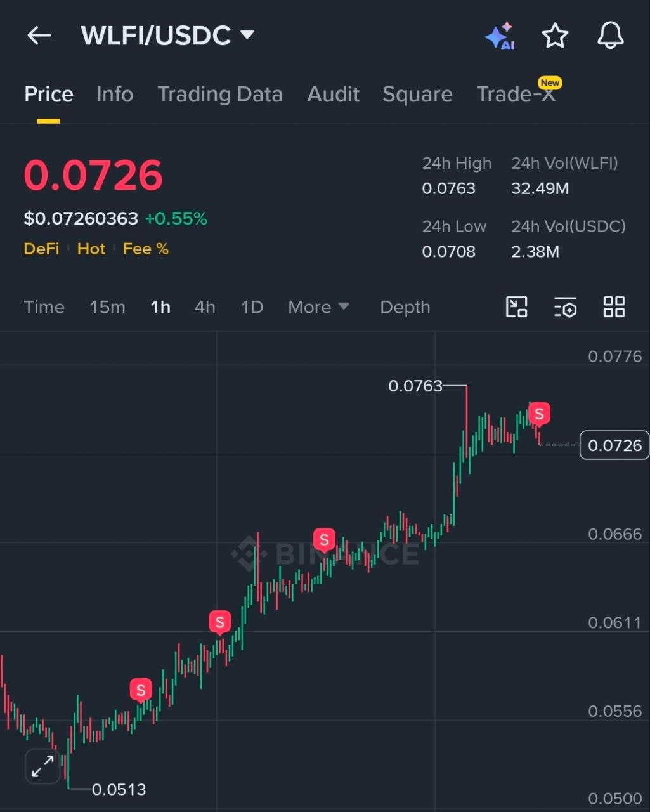Tap the 0.0763 high label on chart
Viewport: 650px width, 812px height.
pos(415,386)
